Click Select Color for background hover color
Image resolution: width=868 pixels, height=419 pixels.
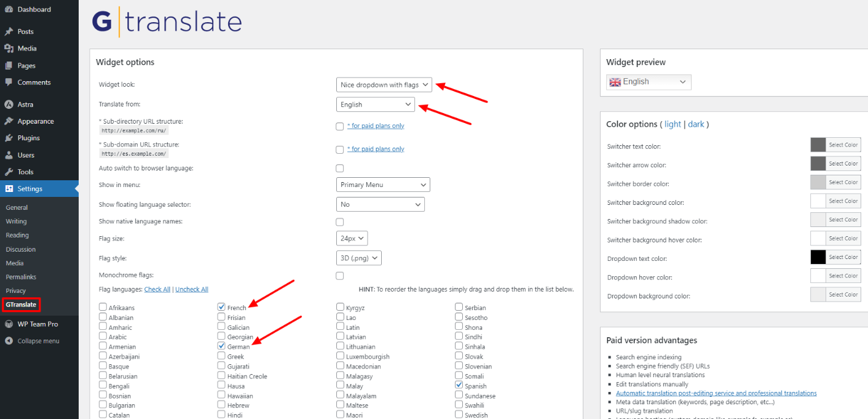click(x=843, y=238)
